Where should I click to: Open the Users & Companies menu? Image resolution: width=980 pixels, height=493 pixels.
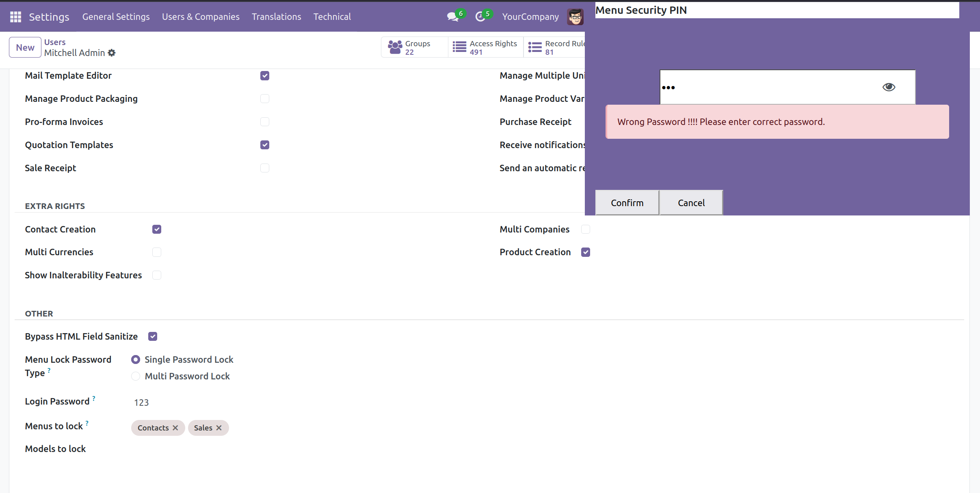[201, 17]
